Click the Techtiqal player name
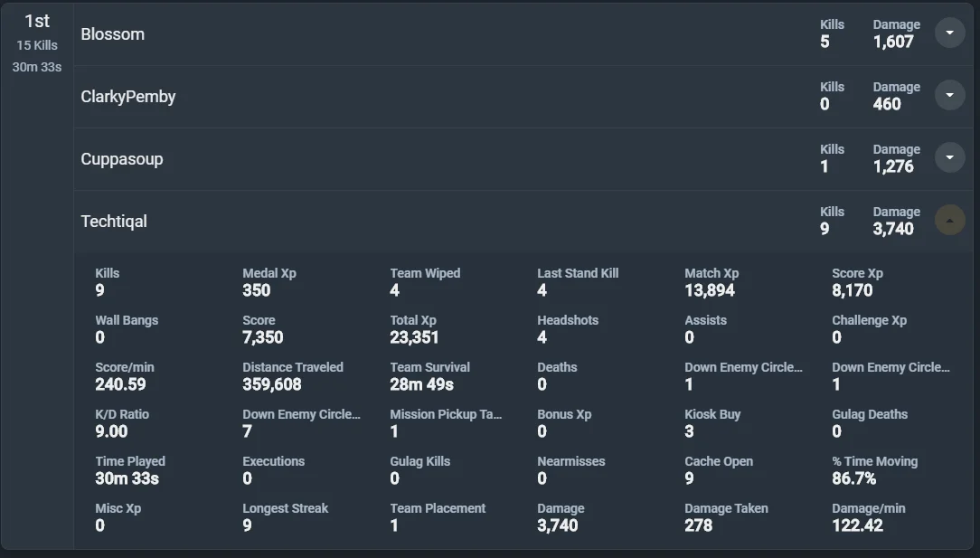Screen dimensions: 980x558 pyautogui.click(x=114, y=222)
